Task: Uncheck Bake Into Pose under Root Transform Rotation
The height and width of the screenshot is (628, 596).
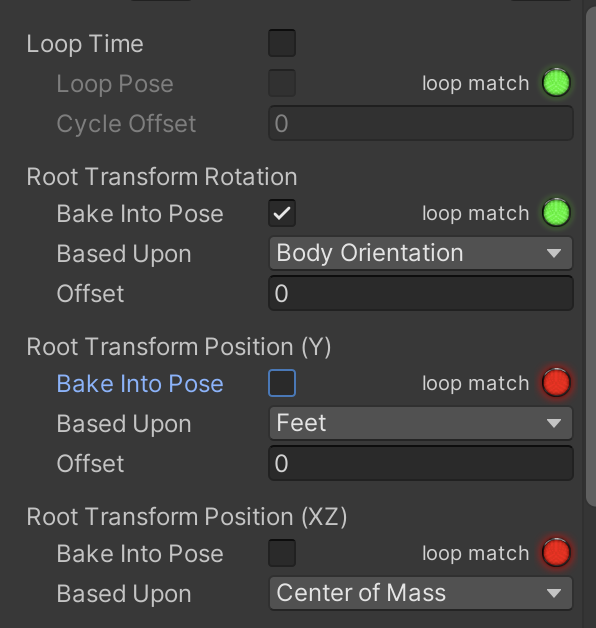Action: (x=282, y=213)
